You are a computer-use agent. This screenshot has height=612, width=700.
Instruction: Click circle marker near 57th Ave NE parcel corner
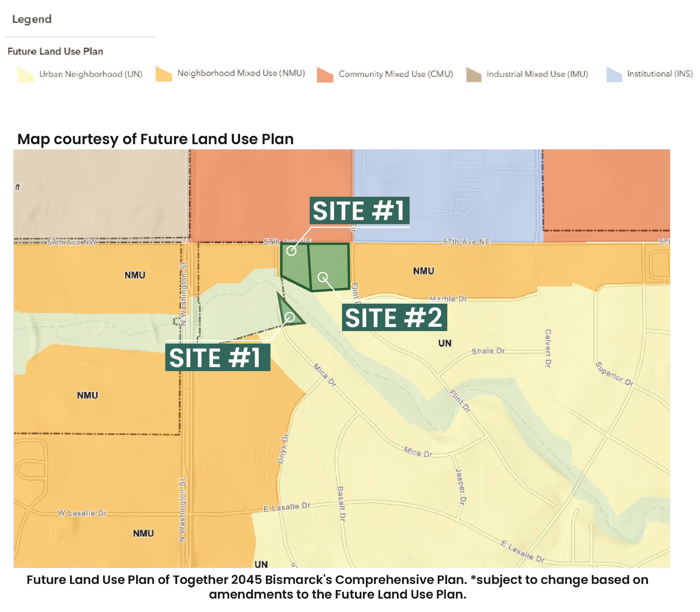pos(291,251)
